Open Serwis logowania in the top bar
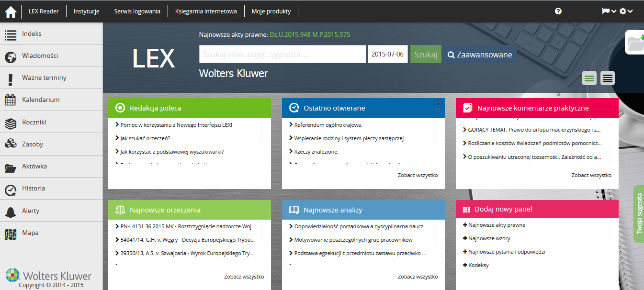 (x=137, y=11)
